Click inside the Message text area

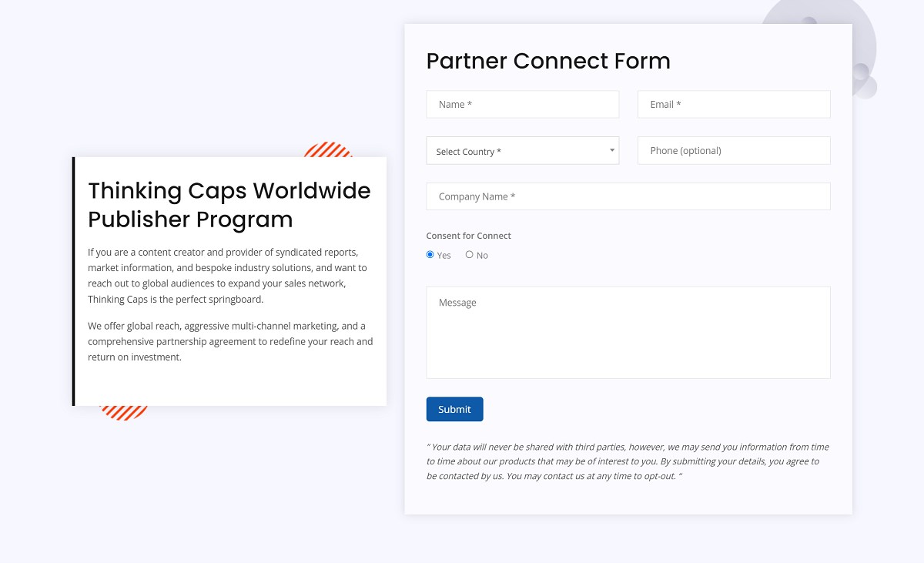[628, 331]
